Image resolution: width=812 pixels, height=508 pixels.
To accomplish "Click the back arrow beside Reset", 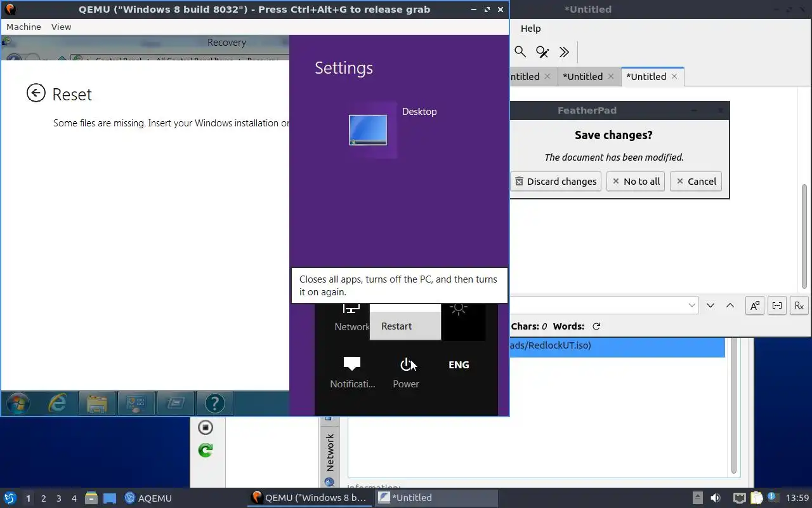I will click(x=36, y=93).
